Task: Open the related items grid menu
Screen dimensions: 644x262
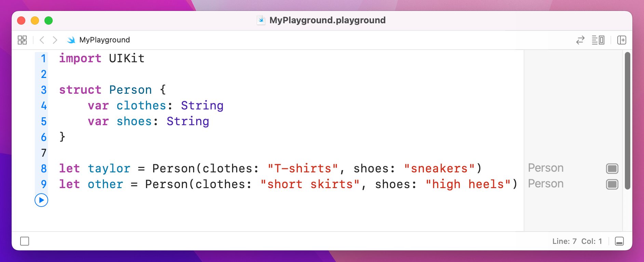Action: click(x=22, y=40)
